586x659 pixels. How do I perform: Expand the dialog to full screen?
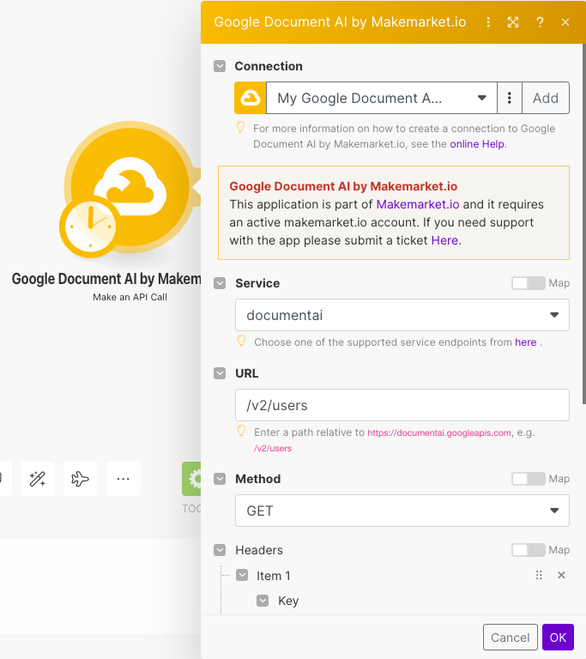513,22
